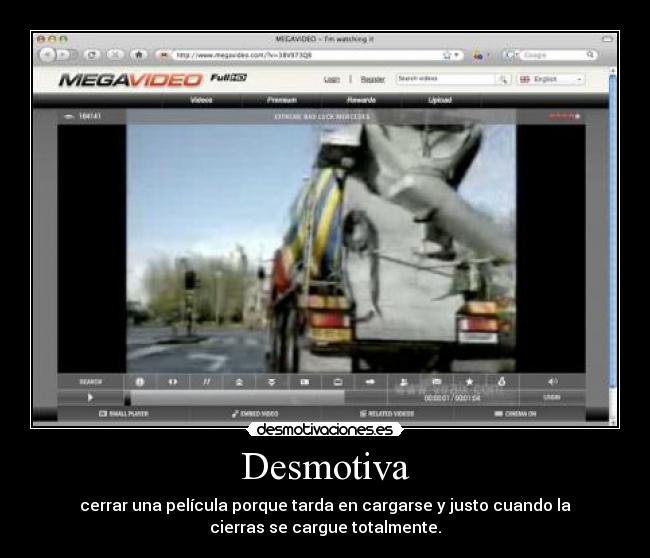The width and height of the screenshot is (650, 558).
Task: Toggle CINEMA ON mode
Action: pyautogui.click(x=515, y=414)
